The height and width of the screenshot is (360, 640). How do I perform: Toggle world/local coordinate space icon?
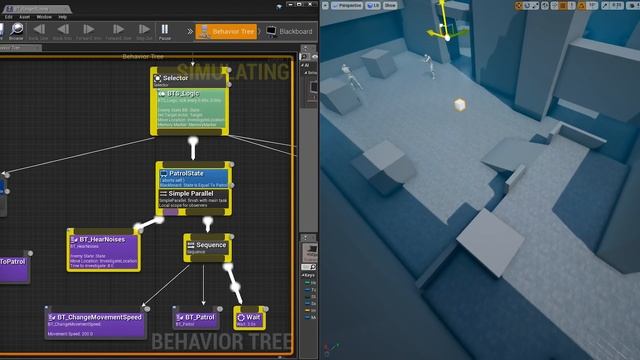pos(545,5)
